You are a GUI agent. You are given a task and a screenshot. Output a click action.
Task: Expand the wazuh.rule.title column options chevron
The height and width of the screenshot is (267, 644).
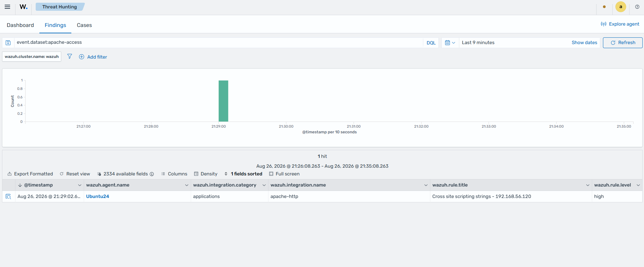tap(588, 185)
